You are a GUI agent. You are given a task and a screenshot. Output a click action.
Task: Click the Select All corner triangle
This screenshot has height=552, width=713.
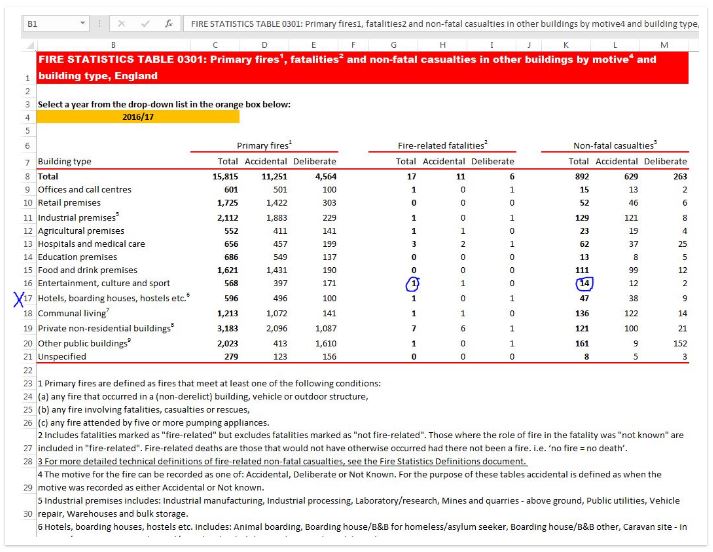point(30,45)
